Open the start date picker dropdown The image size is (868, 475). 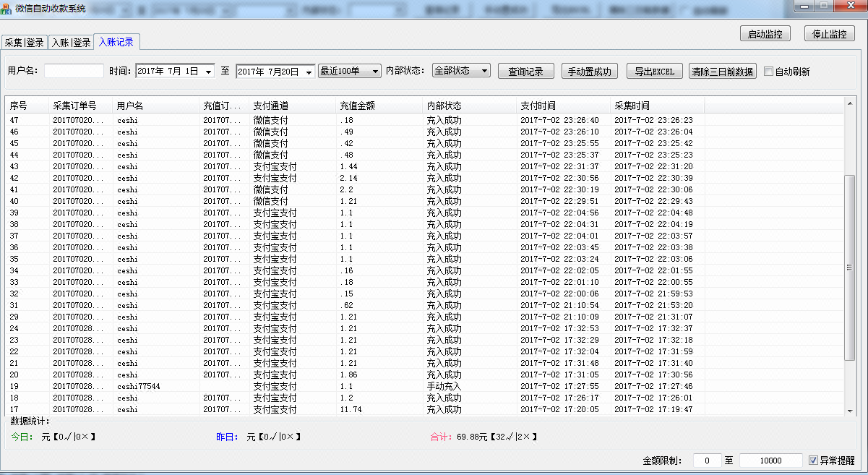click(x=209, y=72)
